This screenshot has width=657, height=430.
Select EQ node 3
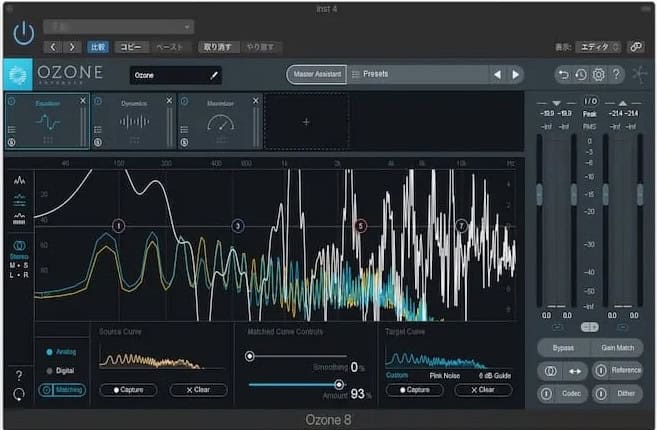238,226
